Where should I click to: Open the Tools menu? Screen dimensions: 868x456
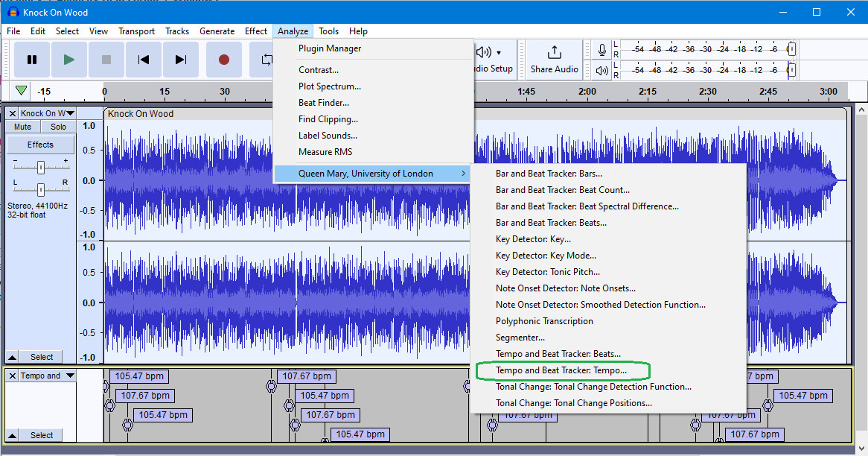point(328,31)
